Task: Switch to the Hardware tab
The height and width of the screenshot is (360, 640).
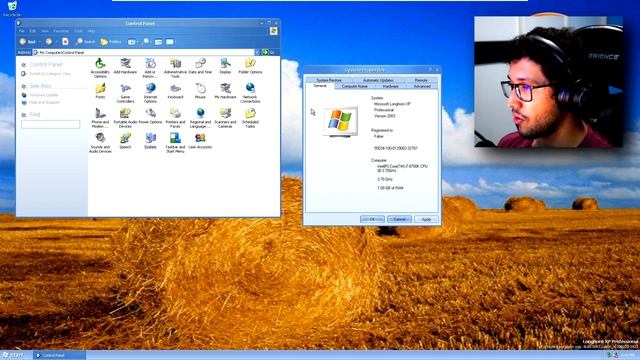Action: (390, 86)
